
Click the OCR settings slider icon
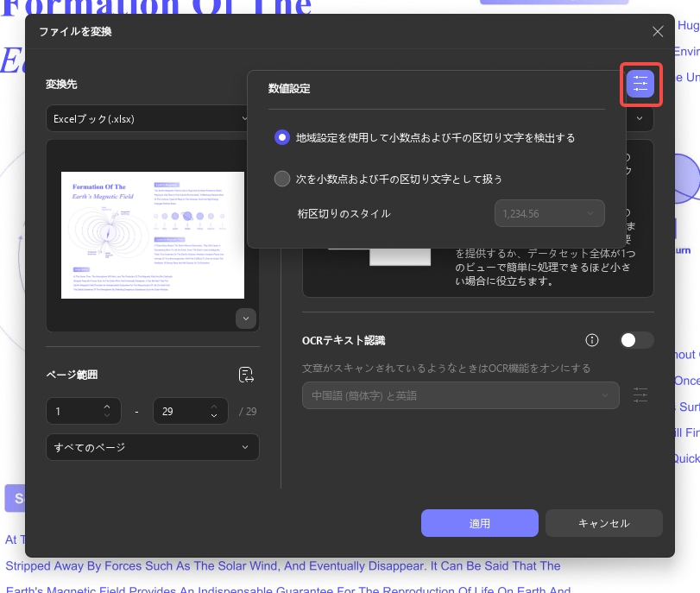pyautogui.click(x=640, y=395)
